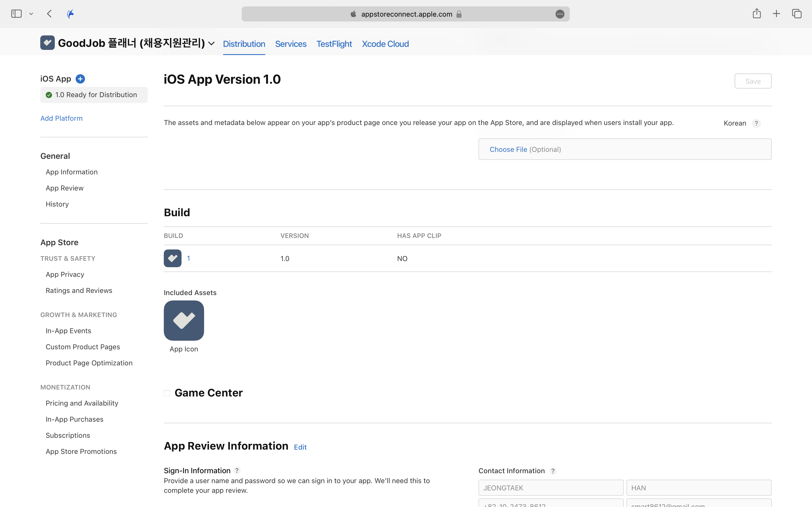Click Edit next to App Review Information
Screen dimensions: 812x507
click(300, 447)
